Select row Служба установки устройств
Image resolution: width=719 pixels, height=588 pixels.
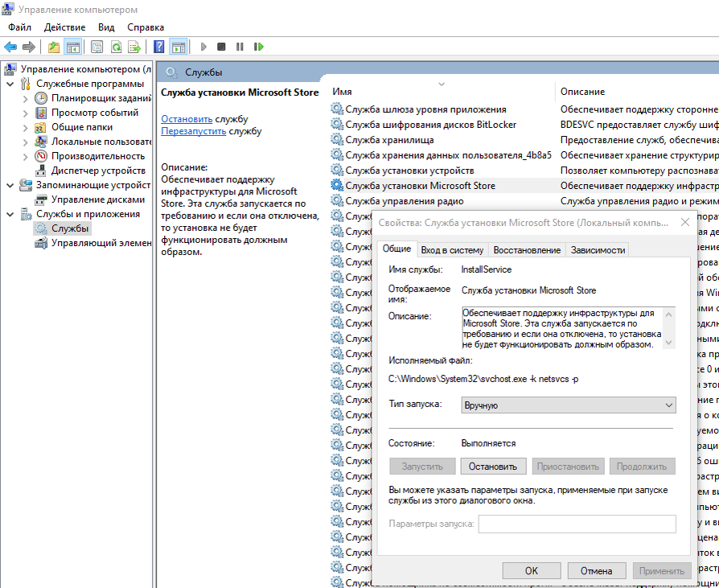524,171
